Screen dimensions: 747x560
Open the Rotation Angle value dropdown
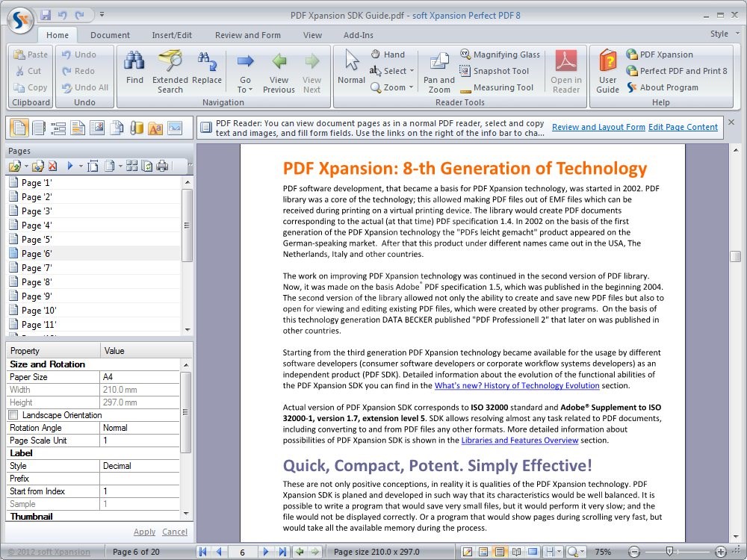click(x=139, y=428)
